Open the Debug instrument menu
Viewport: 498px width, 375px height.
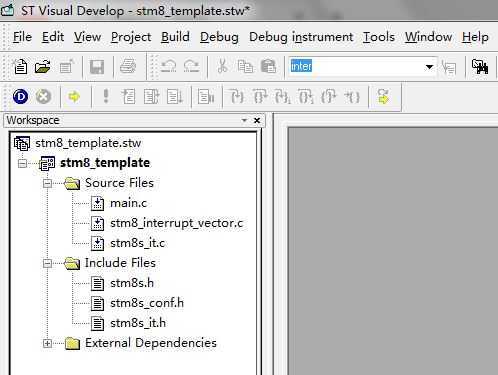pyautogui.click(x=301, y=37)
